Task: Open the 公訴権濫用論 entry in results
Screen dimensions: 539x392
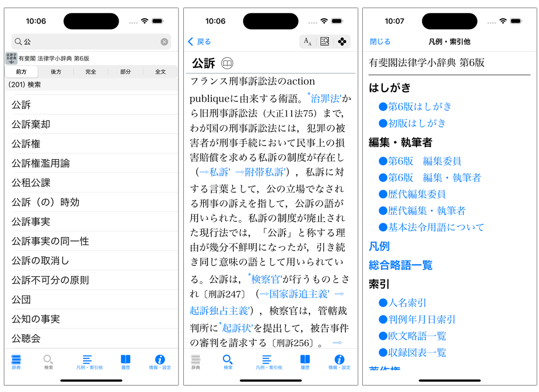Action: [41, 163]
